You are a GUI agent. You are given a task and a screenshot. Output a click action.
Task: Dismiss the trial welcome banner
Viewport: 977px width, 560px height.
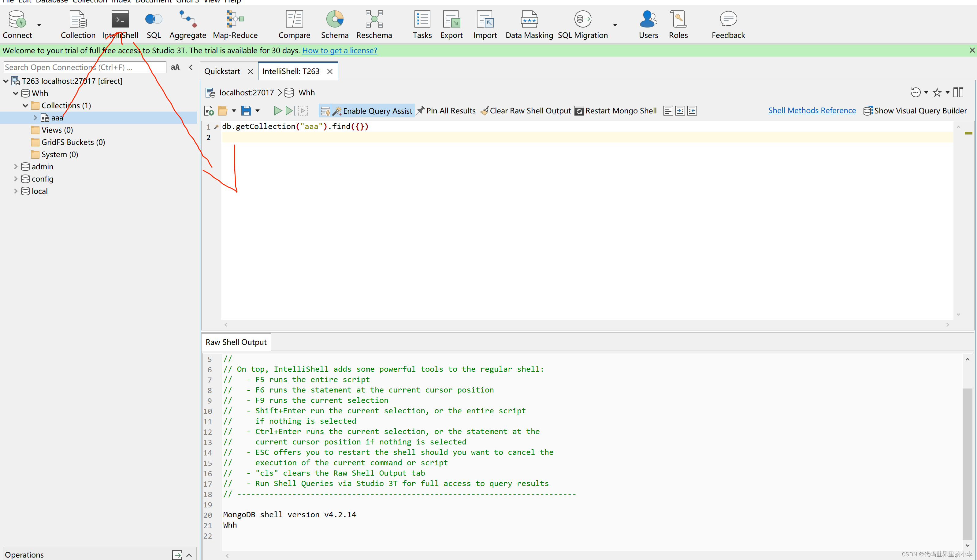click(x=972, y=50)
